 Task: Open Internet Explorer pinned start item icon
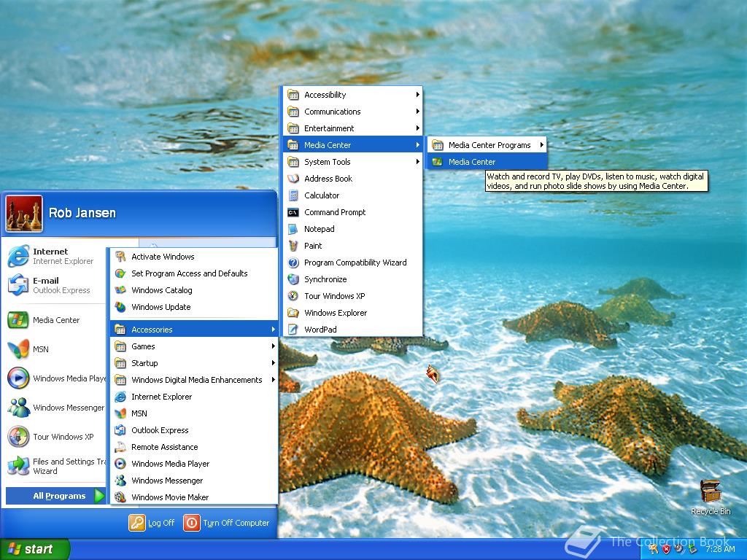click(18, 256)
